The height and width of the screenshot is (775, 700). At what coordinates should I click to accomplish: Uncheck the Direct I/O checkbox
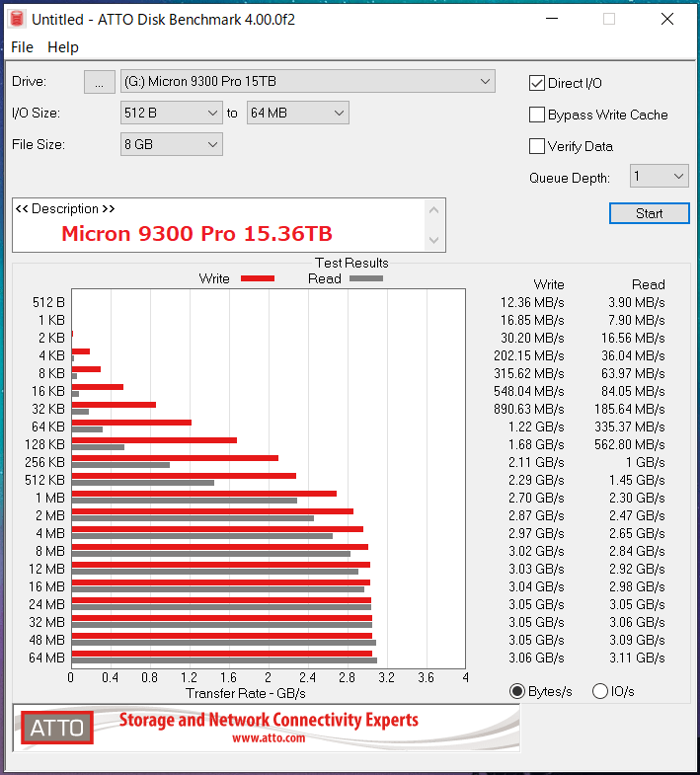[x=537, y=83]
